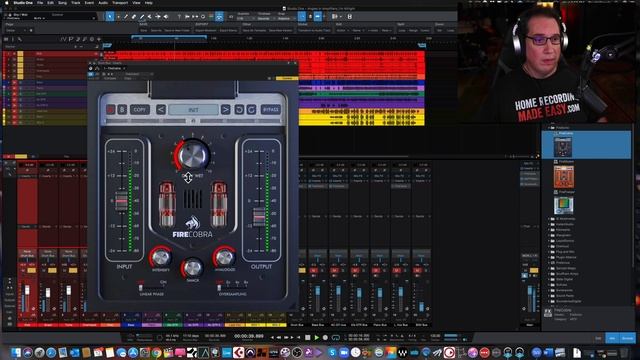Switch FireCobra to the A setting

pos(111,109)
